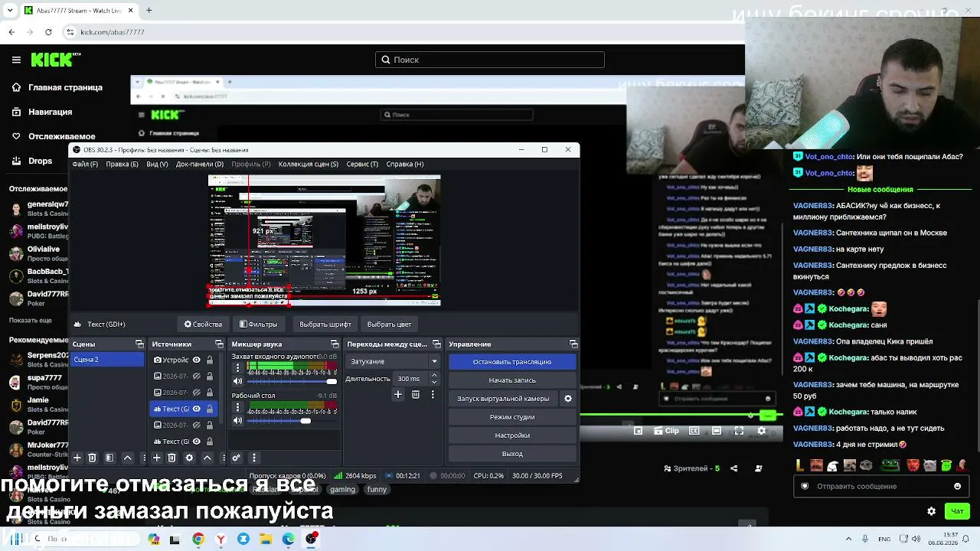This screenshot has height=551, width=980.
Task: Open Kick chat settings gear
Action: (931, 511)
